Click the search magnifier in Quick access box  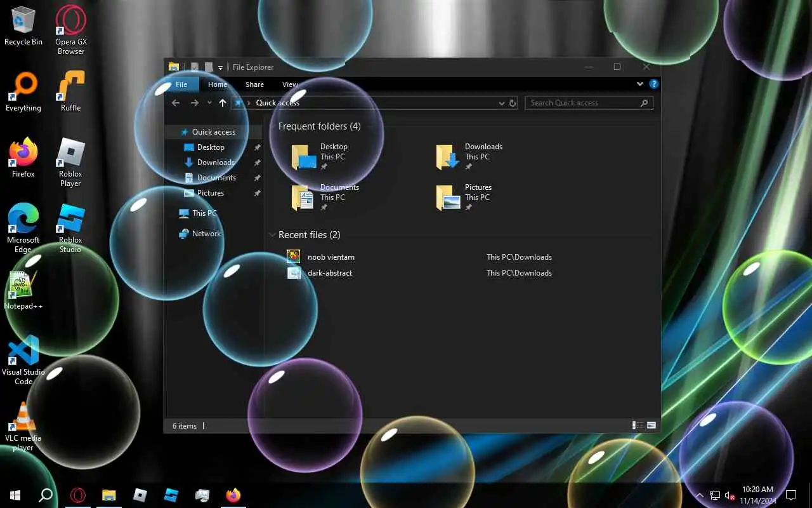644,103
